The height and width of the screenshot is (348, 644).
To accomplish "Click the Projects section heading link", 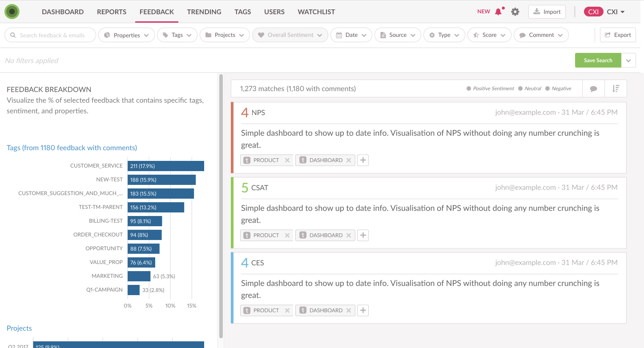I will click(19, 328).
